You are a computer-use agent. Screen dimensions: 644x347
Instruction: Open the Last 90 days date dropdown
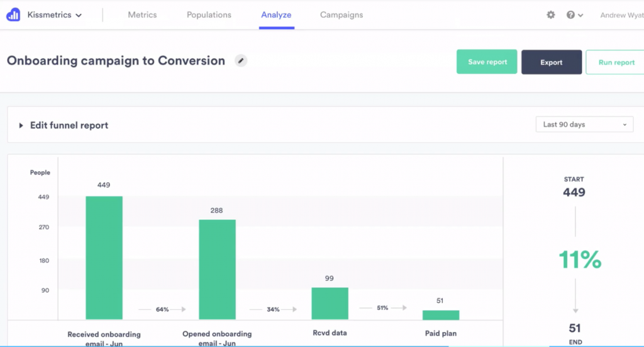584,125
